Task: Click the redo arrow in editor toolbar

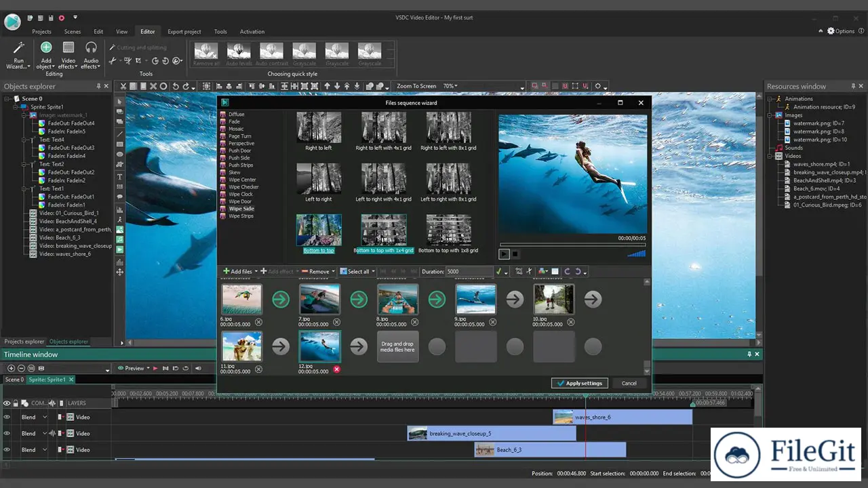Action: (x=185, y=86)
